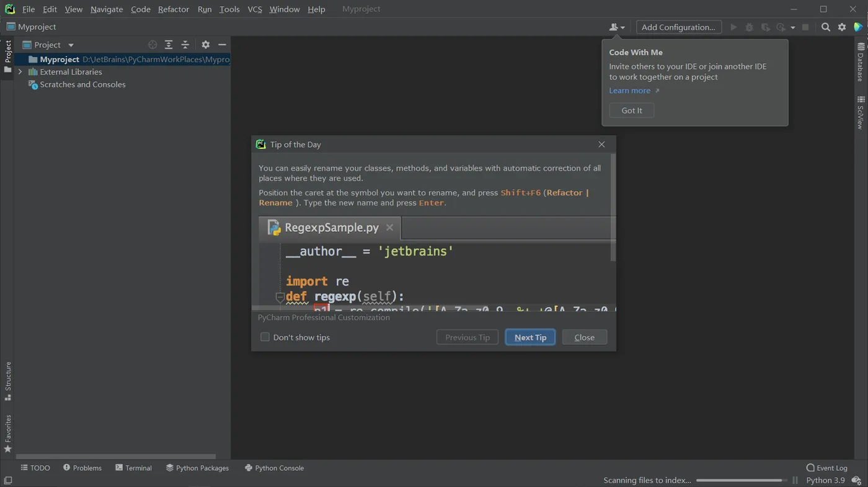This screenshot has width=868, height=487.
Task: Open the Problems tool window tab
Action: pyautogui.click(x=82, y=468)
